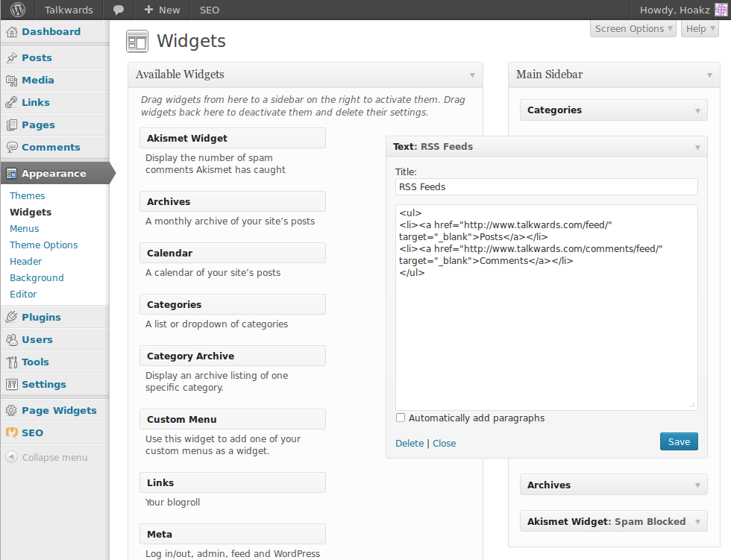Viewport: 731px width, 560px height.
Task: Click the Media menu icon
Action: point(11,81)
